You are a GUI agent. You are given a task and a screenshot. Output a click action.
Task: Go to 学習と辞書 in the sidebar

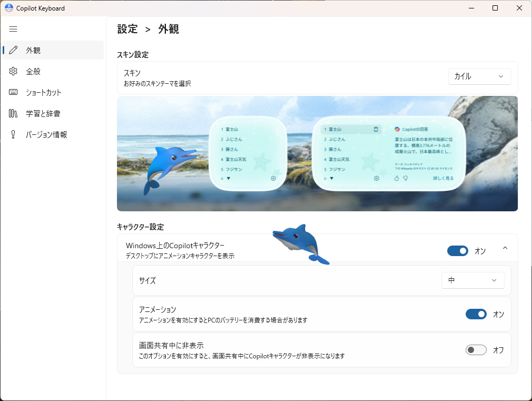[x=43, y=113]
